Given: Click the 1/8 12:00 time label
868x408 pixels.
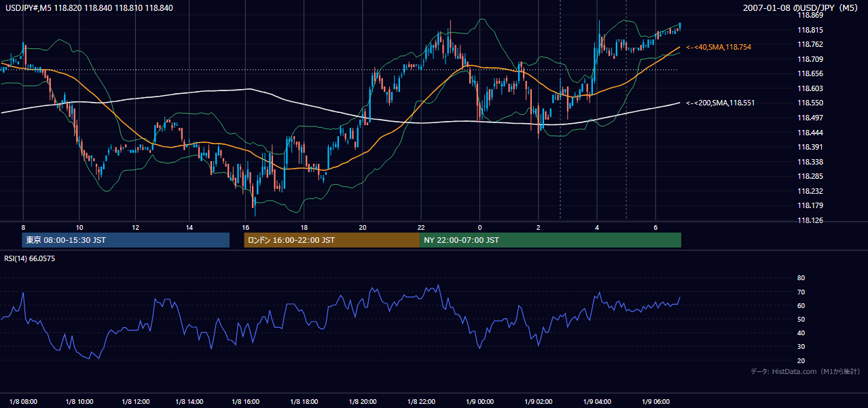Looking at the screenshot, I should [135, 401].
